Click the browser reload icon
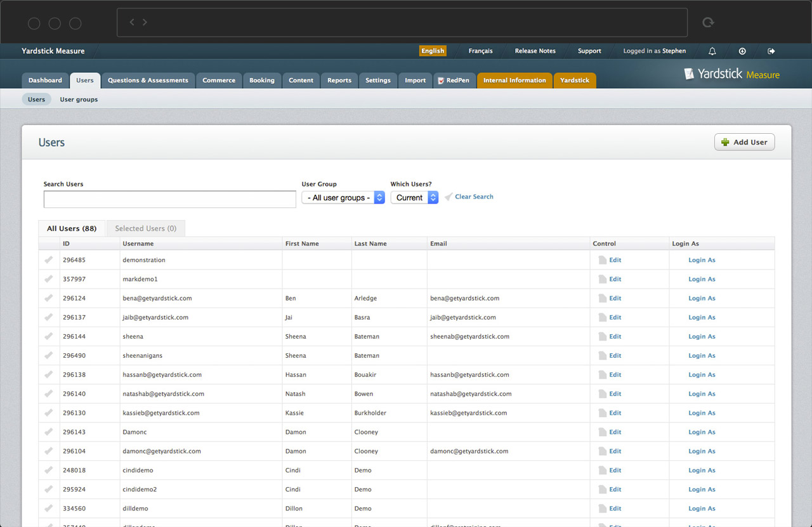The height and width of the screenshot is (527, 812). click(x=708, y=23)
